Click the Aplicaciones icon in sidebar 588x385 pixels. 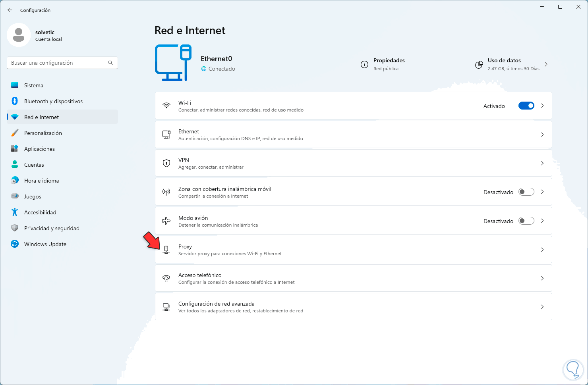[15, 149]
